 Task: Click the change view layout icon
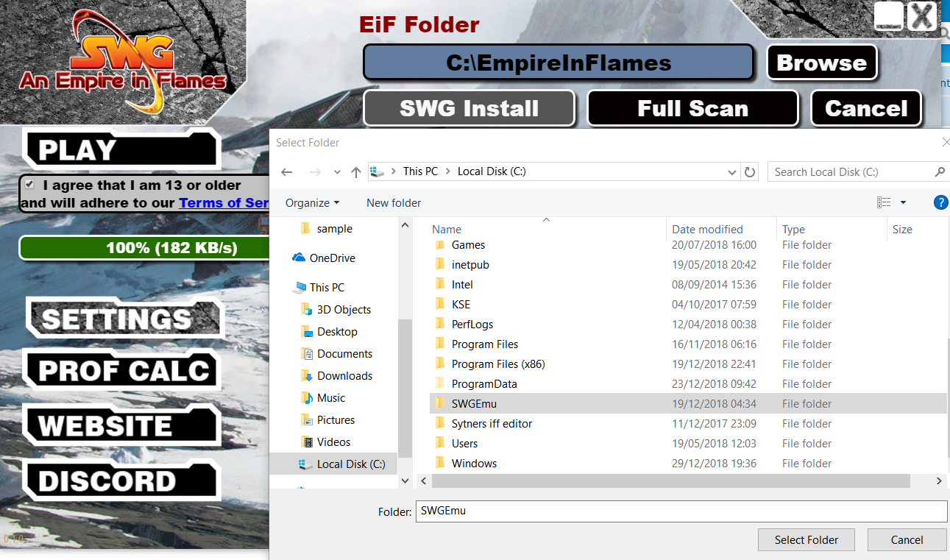pyautogui.click(x=884, y=202)
